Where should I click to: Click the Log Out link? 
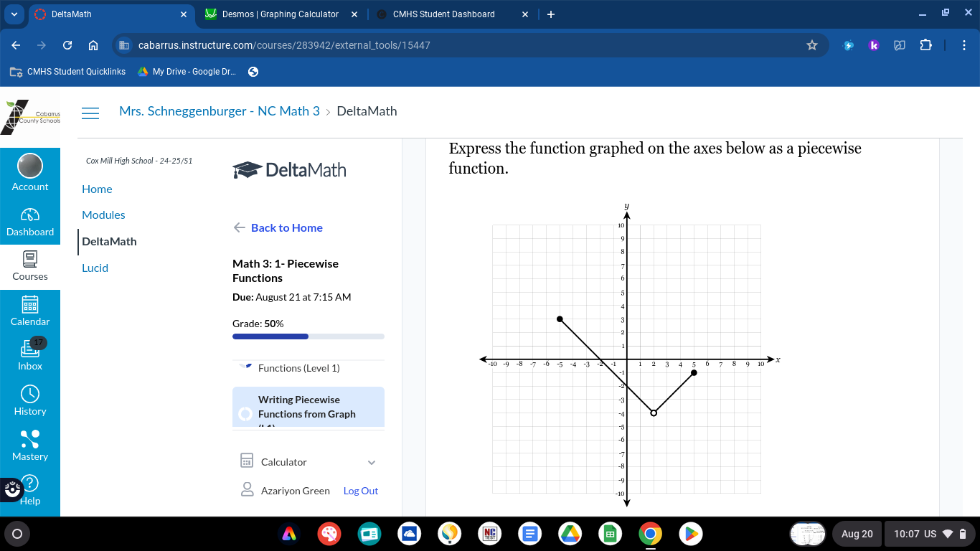pos(360,491)
